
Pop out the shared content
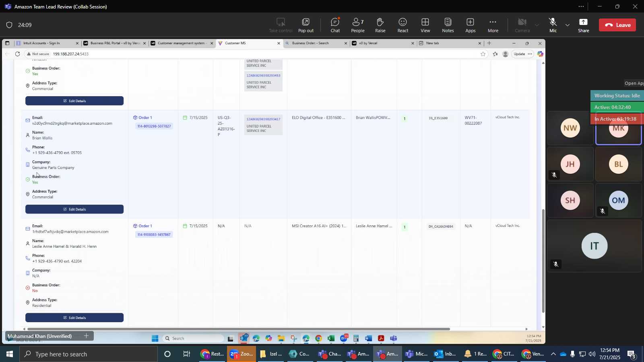click(305, 25)
